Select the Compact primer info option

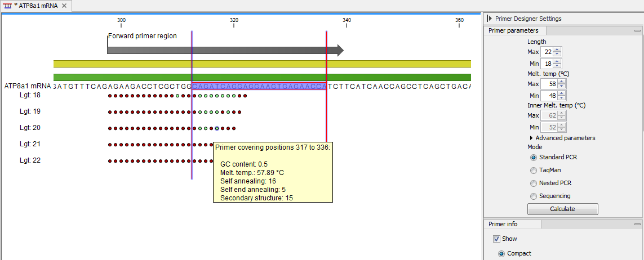501,253
